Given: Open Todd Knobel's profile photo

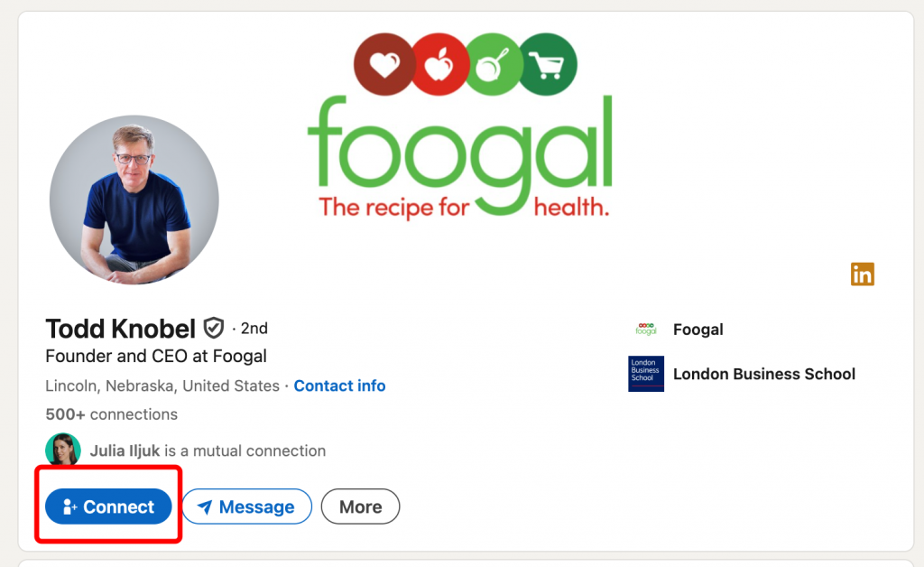Looking at the screenshot, I should click(134, 200).
